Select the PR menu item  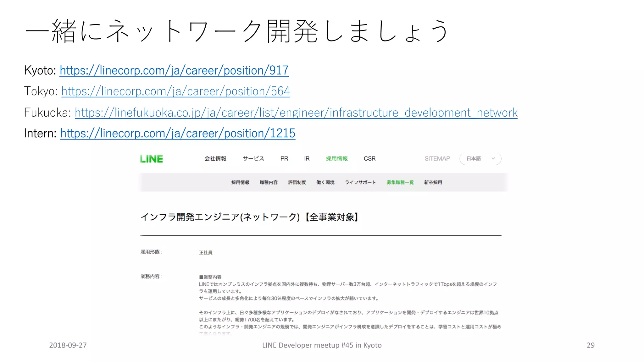click(284, 159)
